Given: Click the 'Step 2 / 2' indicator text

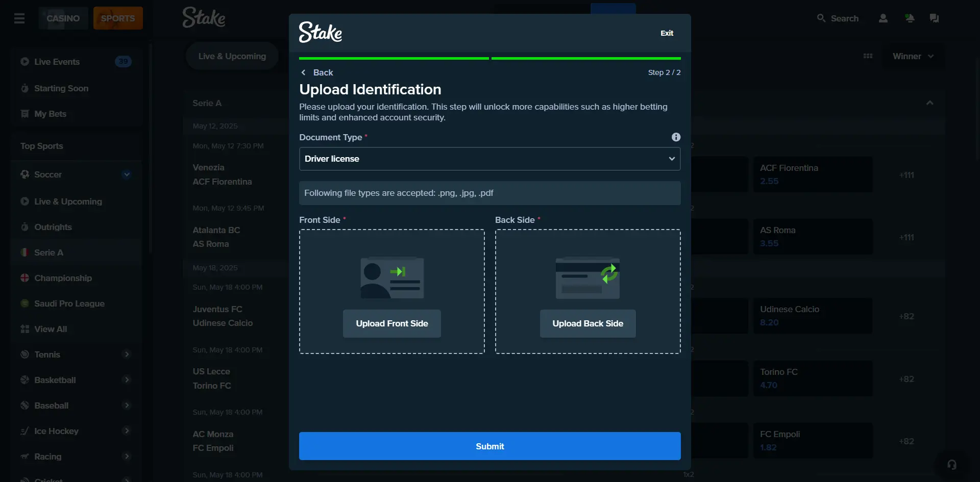Looking at the screenshot, I should (x=664, y=72).
